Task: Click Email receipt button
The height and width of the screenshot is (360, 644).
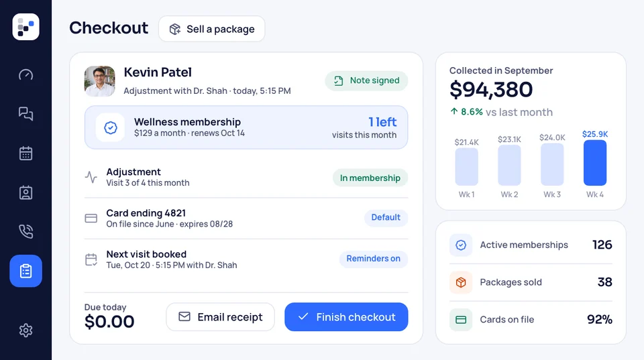Action: point(221,317)
